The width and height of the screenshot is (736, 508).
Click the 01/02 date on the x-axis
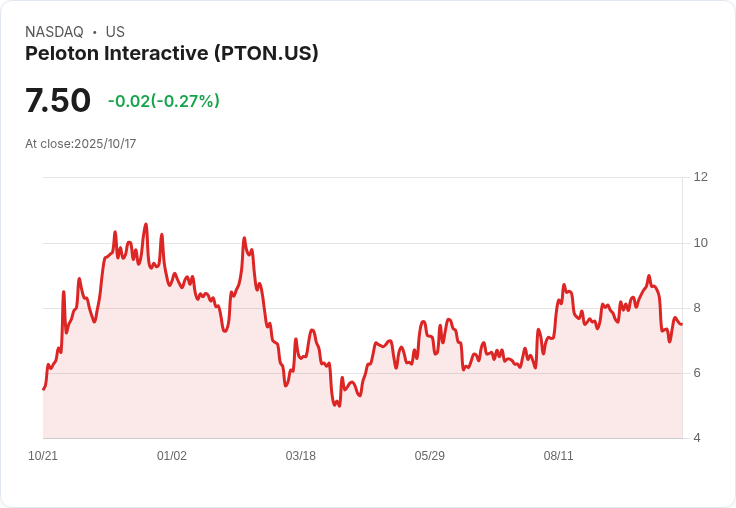click(x=172, y=456)
